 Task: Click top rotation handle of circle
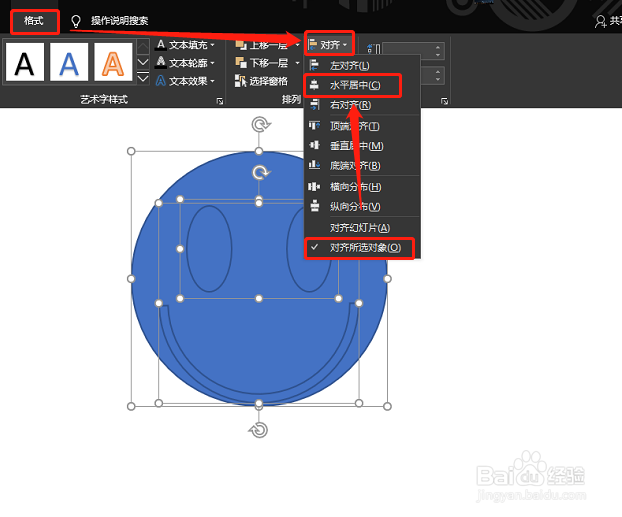click(x=260, y=125)
